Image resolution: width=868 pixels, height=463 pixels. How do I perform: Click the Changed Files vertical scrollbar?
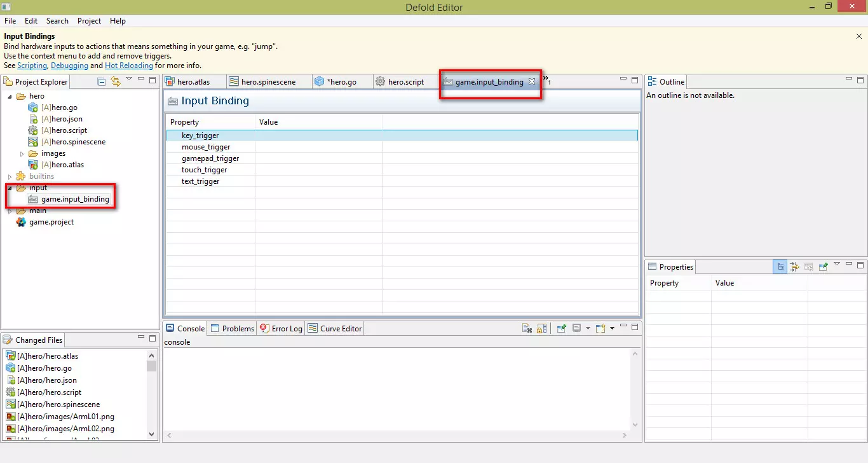(151, 394)
